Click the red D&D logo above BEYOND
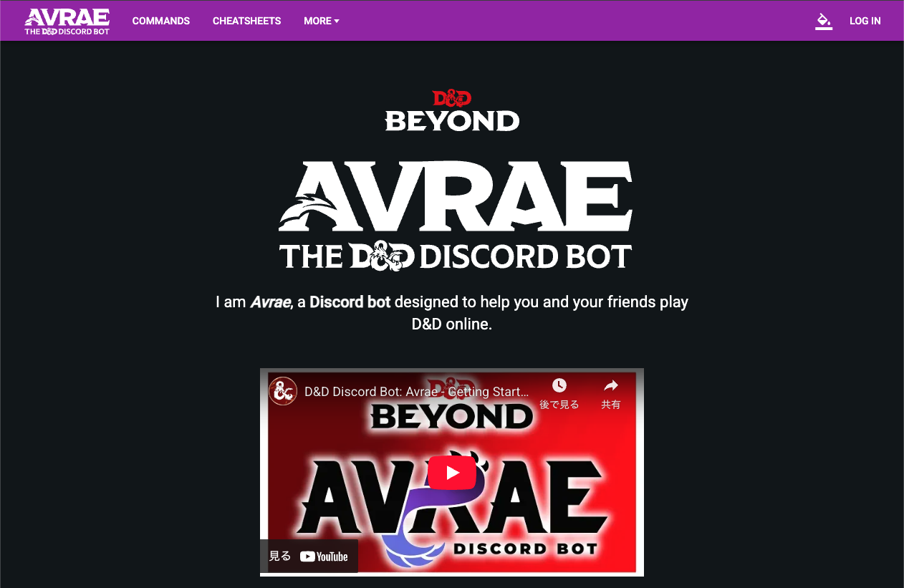 pos(451,99)
